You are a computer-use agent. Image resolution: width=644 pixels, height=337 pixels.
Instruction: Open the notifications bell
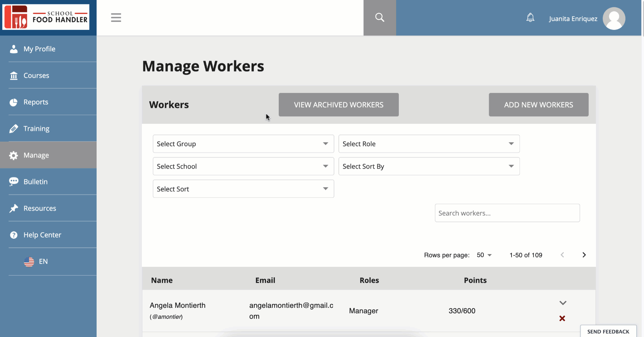(x=530, y=17)
